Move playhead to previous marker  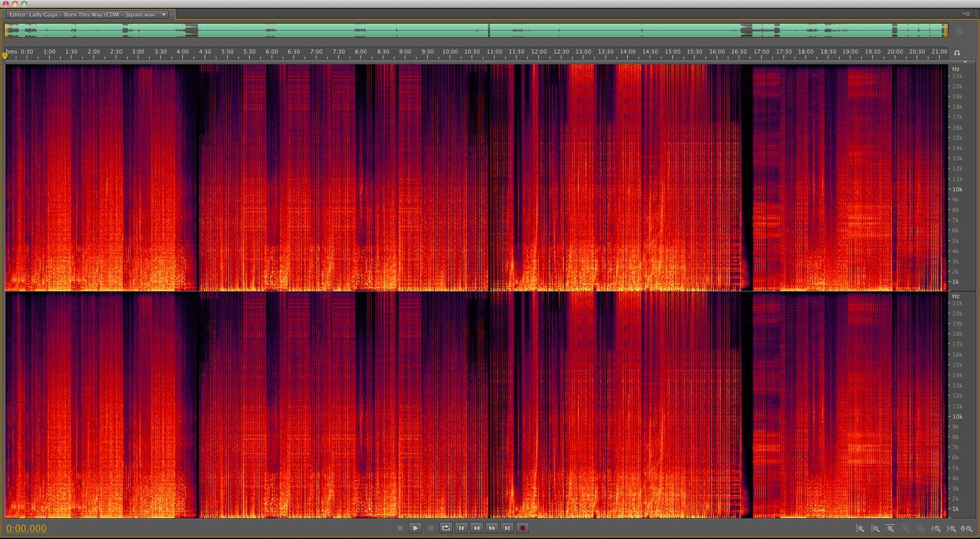[461, 528]
